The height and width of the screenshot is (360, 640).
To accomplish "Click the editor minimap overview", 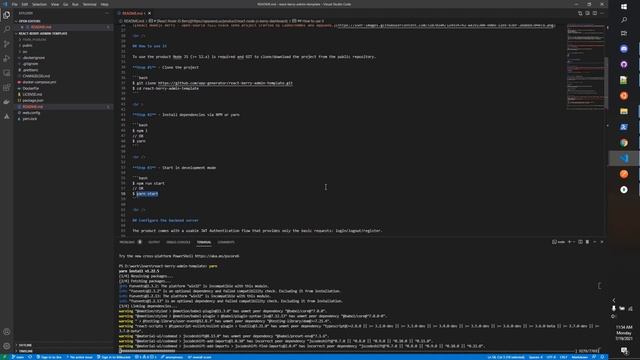I will point(586,67).
